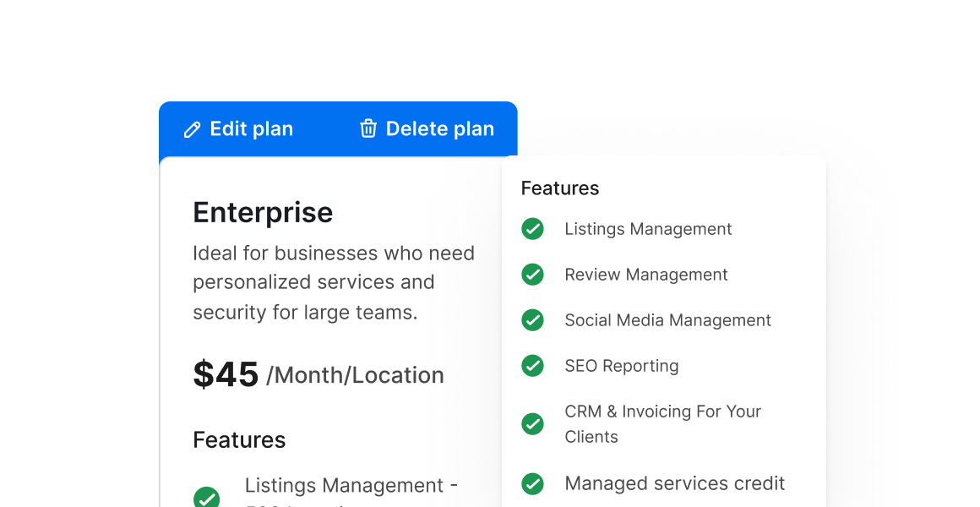
Task: Click the trash icon beside Delete plan
Action: [368, 128]
